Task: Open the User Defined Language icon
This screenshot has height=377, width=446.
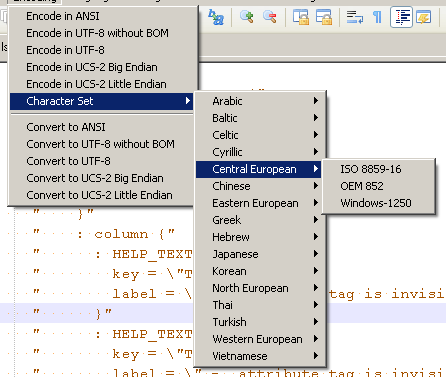Action: [x=423, y=17]
